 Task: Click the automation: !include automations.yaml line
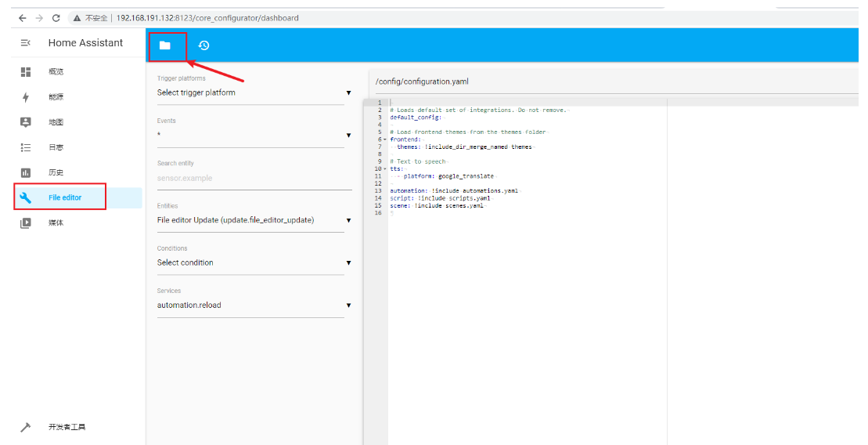455,190
